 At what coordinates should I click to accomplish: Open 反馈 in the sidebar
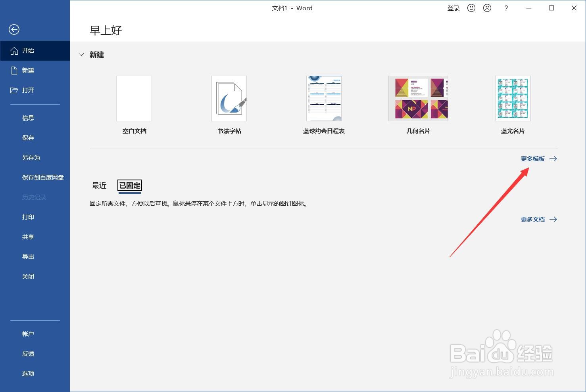[28, 354]
